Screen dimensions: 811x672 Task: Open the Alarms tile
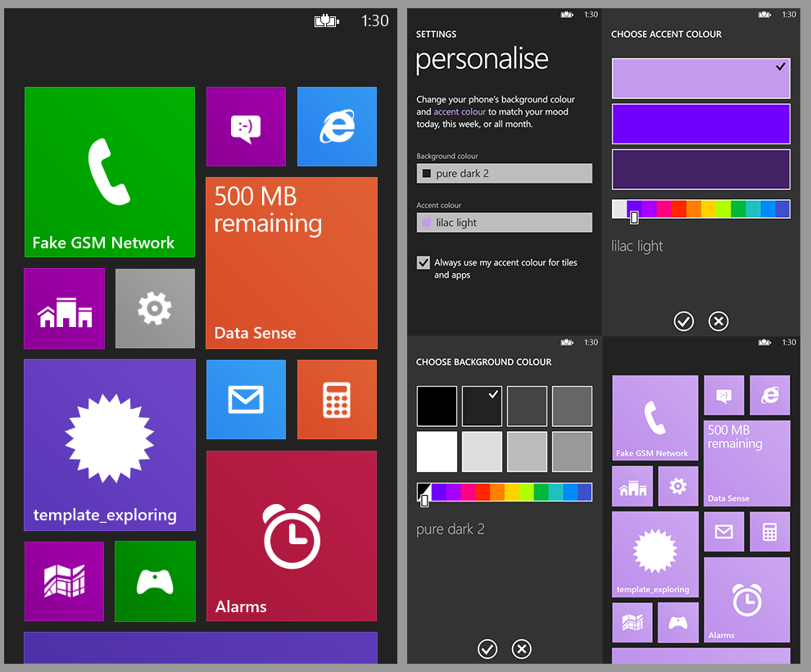[x=291, y=535]
